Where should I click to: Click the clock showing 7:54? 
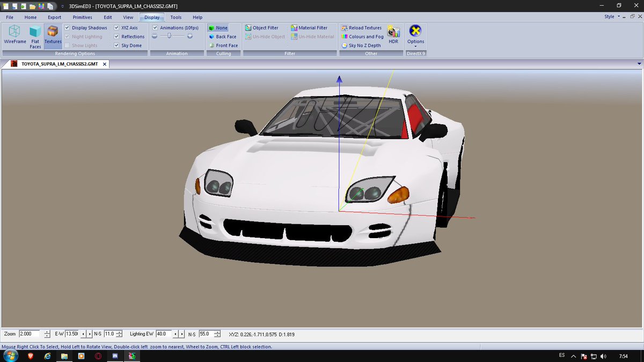pyautogui.click(x=624, y=356)
